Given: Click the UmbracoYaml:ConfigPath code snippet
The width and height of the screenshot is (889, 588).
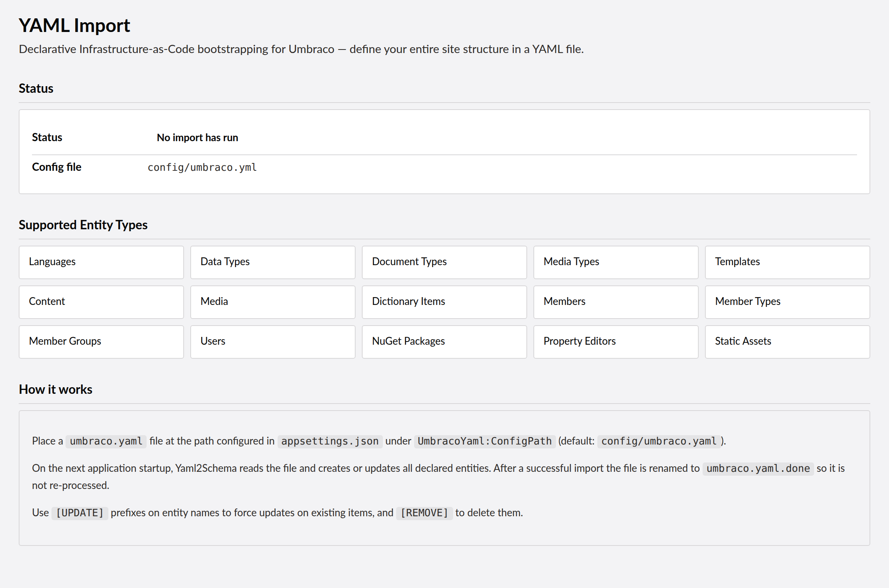Looking at the screenshot, I should click(x=485, y=441).
